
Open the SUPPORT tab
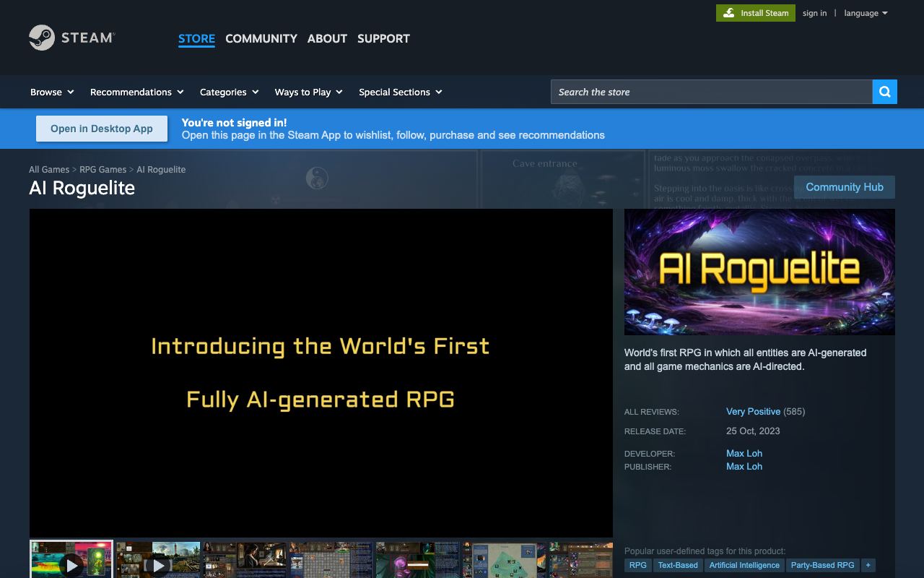pyautogui.click(x=383, y=38)
